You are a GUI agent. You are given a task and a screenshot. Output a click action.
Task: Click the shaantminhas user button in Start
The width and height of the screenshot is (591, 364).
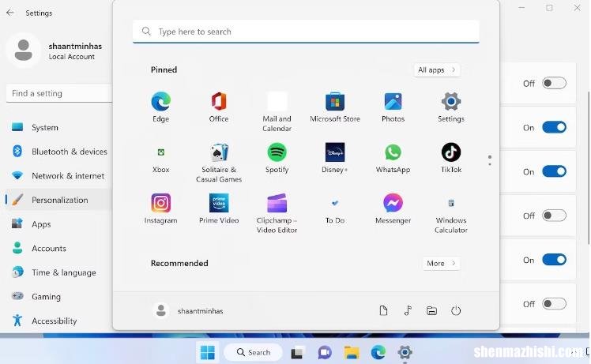189,311
